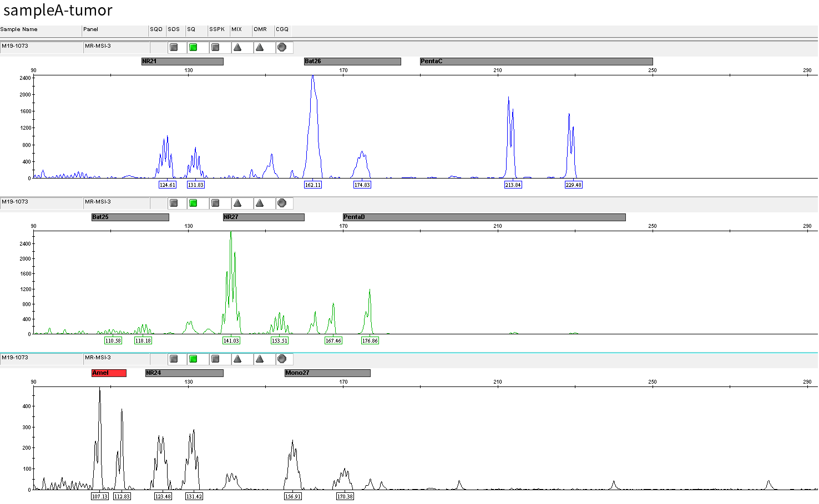This screenshot has width=819, height=504.
Task: Click the SQO column header
Action: tap(156, 29)
